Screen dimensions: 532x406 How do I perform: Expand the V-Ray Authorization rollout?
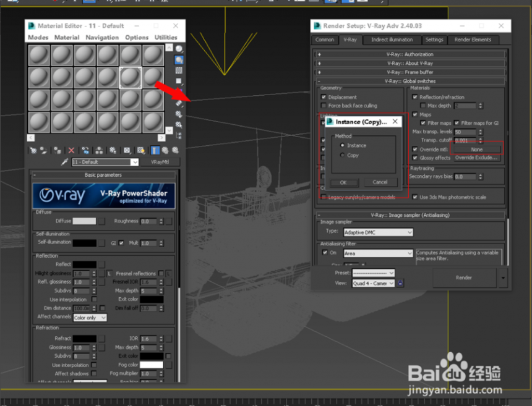click(410, 54)
